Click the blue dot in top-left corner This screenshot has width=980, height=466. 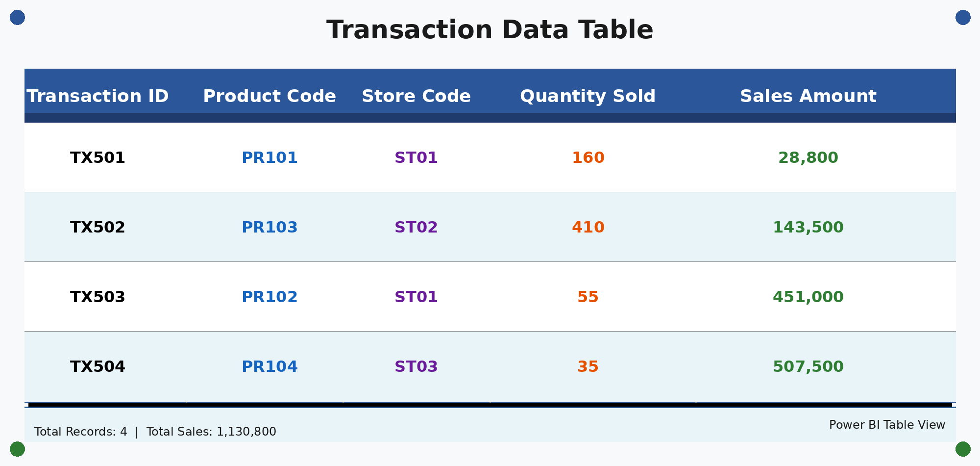point(17,17)
